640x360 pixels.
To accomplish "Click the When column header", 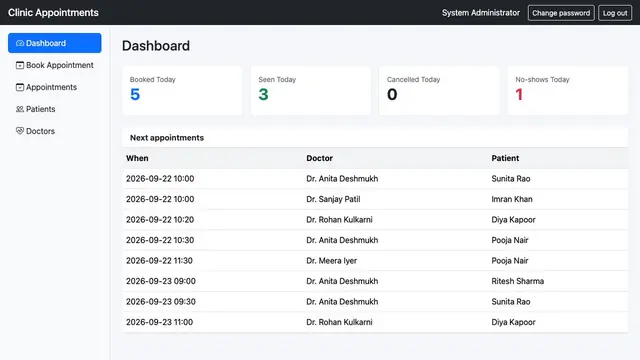I will pyautogui.click(x=137, y=158).
